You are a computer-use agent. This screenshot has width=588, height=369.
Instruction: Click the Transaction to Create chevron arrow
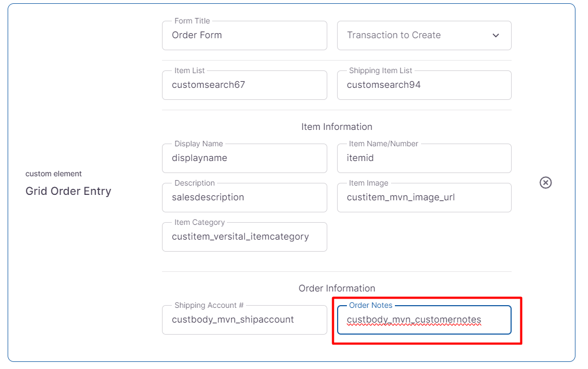tap(496, 35)
